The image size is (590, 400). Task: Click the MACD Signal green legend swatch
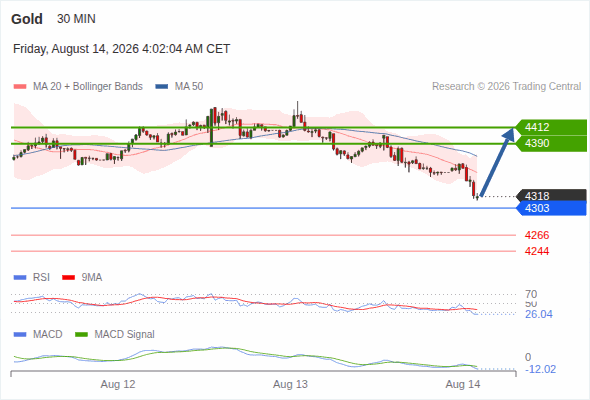[x=81, y=335]
